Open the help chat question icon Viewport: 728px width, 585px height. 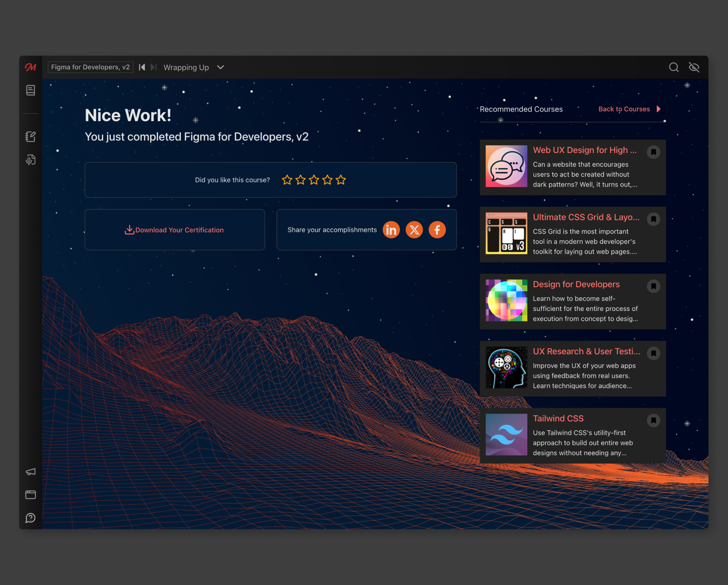[x=30, y=518]
